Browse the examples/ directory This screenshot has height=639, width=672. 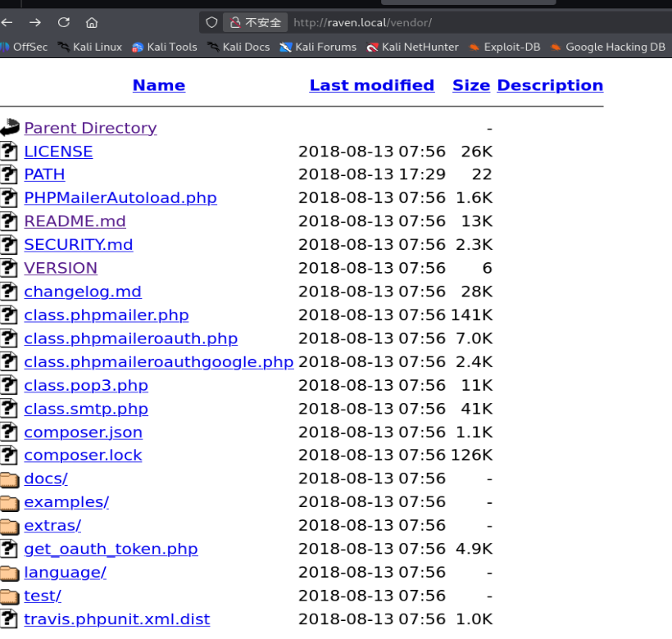66,502
